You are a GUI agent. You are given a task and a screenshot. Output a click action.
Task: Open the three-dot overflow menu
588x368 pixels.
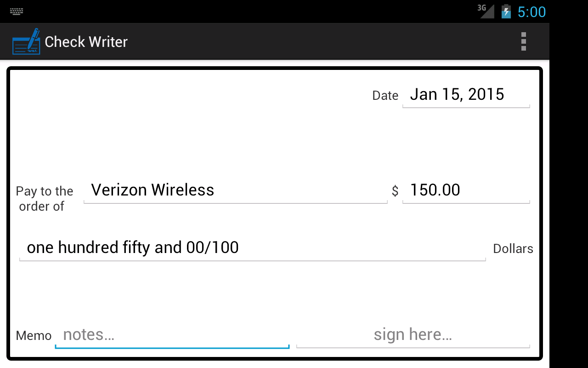click(x=523, y=41)
